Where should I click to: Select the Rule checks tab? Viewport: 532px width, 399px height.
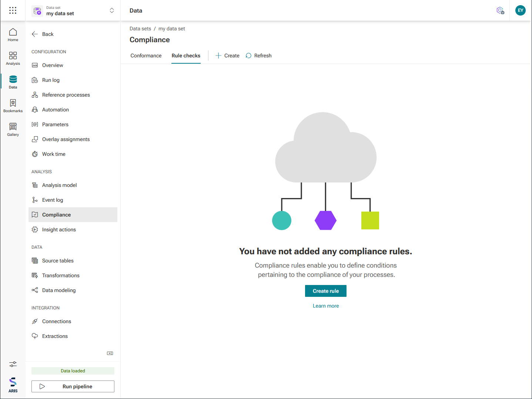186,56
